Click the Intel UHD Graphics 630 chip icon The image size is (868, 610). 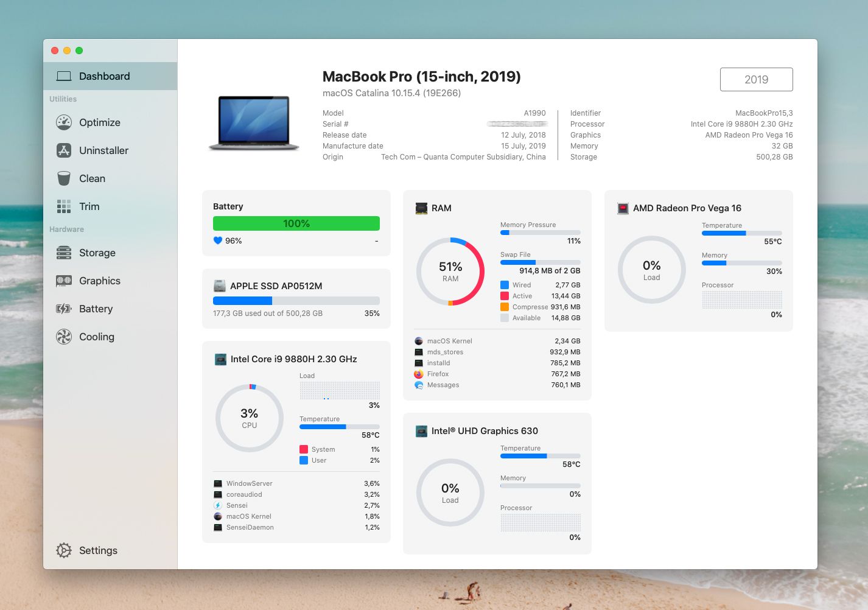pos(421,431)
